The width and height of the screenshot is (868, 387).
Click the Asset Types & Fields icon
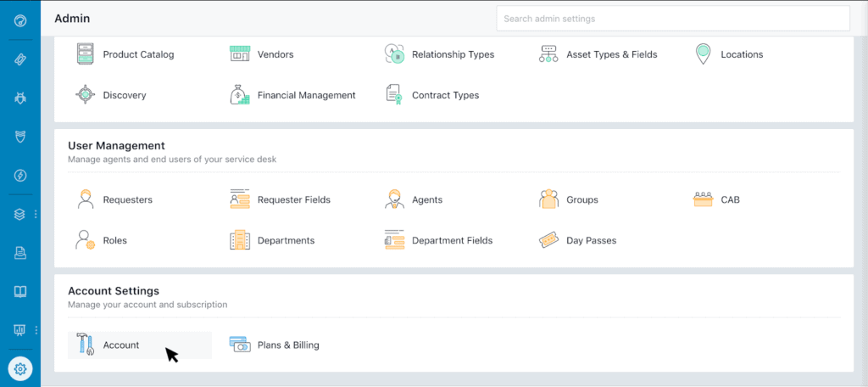548,55
